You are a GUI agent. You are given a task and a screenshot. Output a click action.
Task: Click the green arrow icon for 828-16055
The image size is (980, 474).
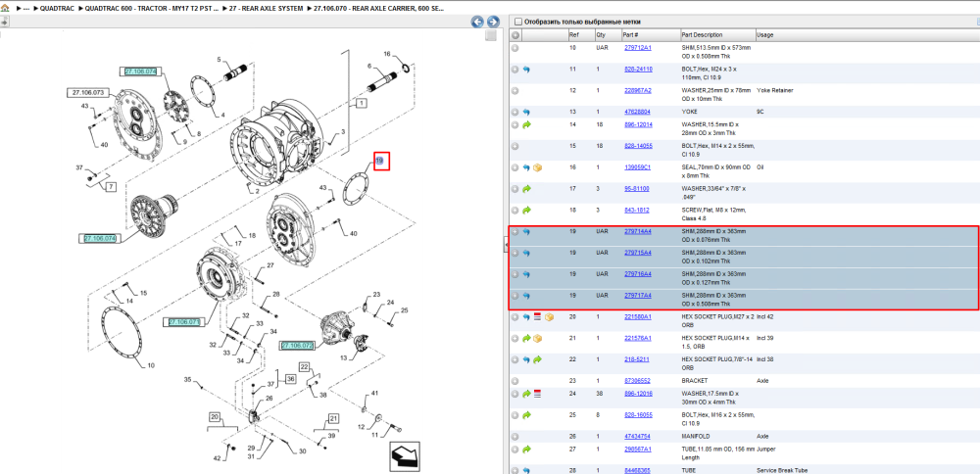(x=526, y=414)
